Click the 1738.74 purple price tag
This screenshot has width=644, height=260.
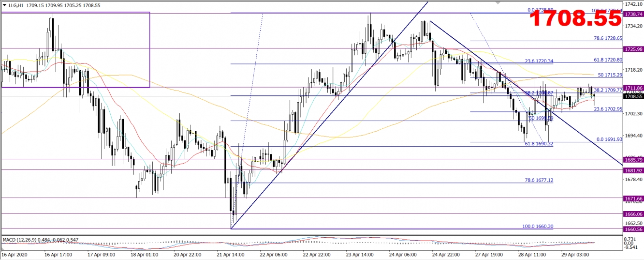(x=633, y=15)
